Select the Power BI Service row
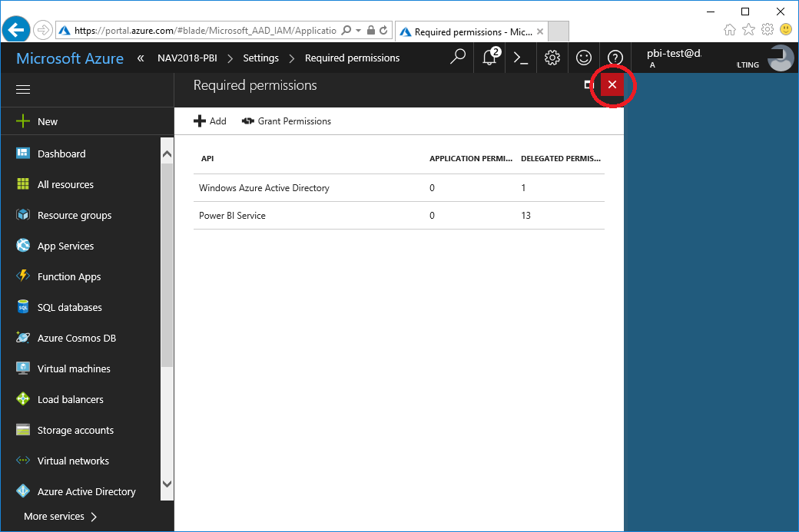 click(x=399, y=216)
